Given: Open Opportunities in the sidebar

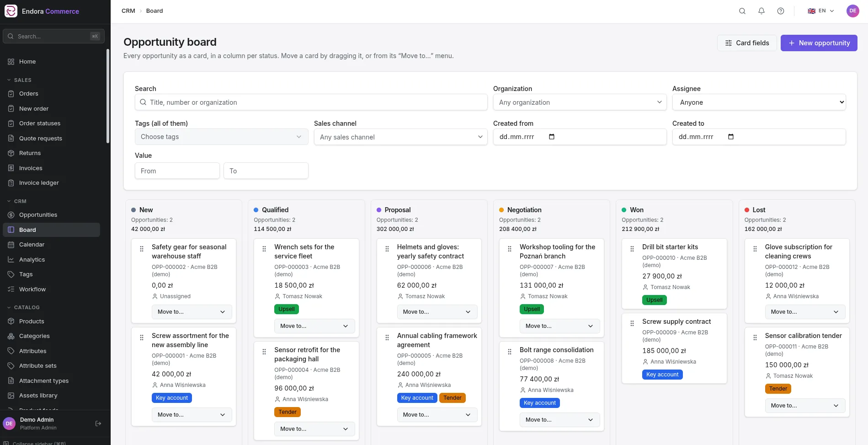Looking at the screenshot, I should [x=51, y=215].
